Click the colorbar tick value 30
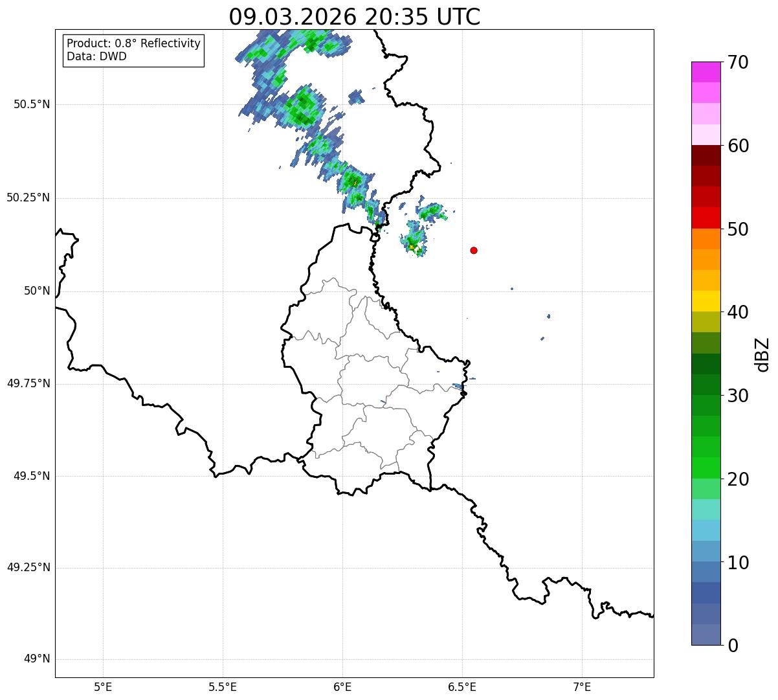This screenshot has height=700, width=778. 738,396
